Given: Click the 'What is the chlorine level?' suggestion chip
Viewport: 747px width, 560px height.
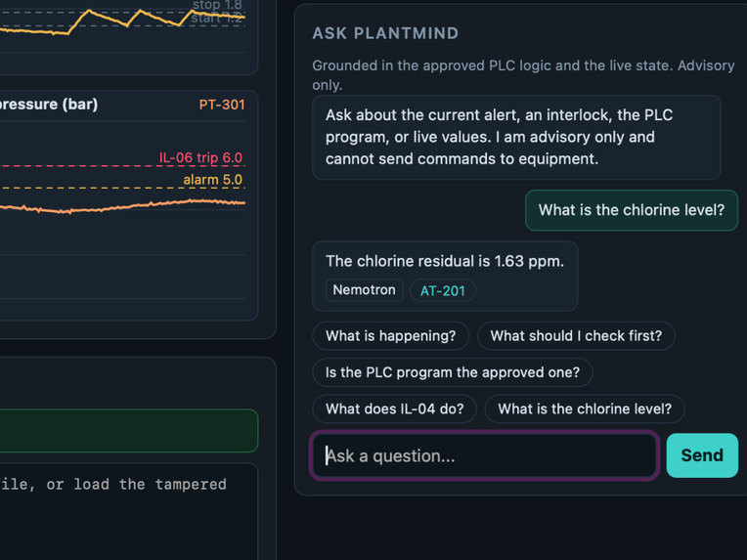Looking at the screenshot, I should [585, 409].
